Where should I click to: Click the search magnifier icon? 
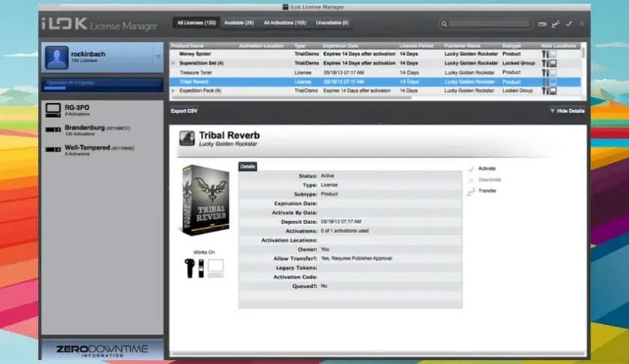(x=444, y=24)
